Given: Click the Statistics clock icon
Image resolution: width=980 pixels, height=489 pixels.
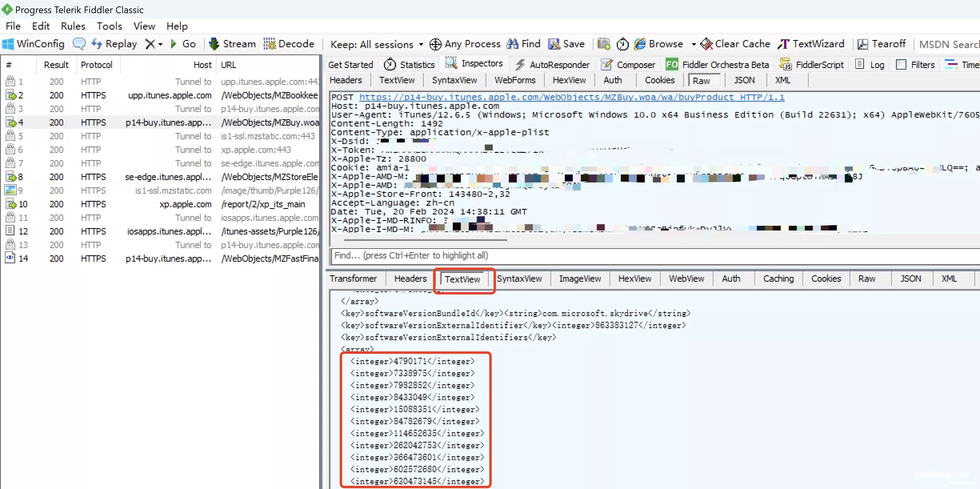Looking at the screenshot, I should point(390,64).
